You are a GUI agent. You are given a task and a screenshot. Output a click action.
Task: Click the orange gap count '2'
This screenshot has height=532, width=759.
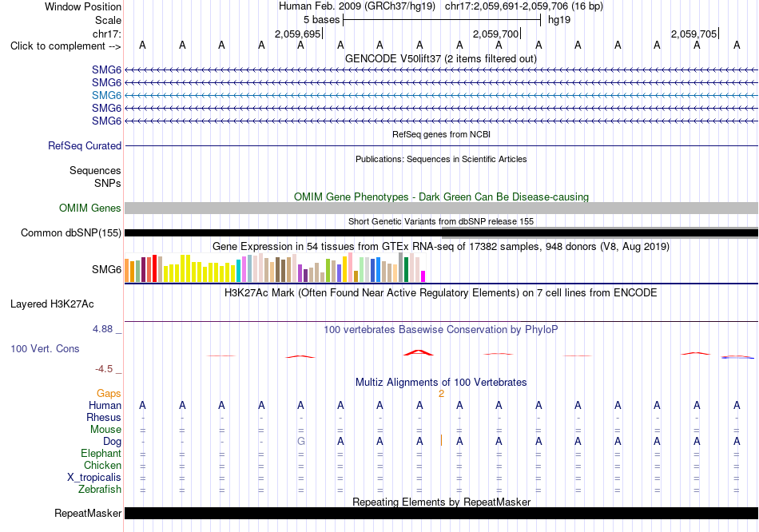coord(441,394)
